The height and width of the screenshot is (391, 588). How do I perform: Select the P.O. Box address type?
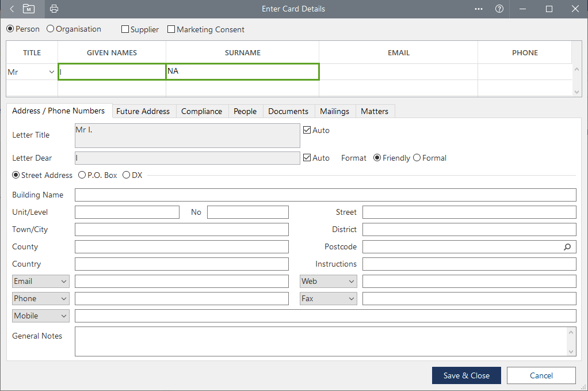pyautogui.click(x=82, y=175)
